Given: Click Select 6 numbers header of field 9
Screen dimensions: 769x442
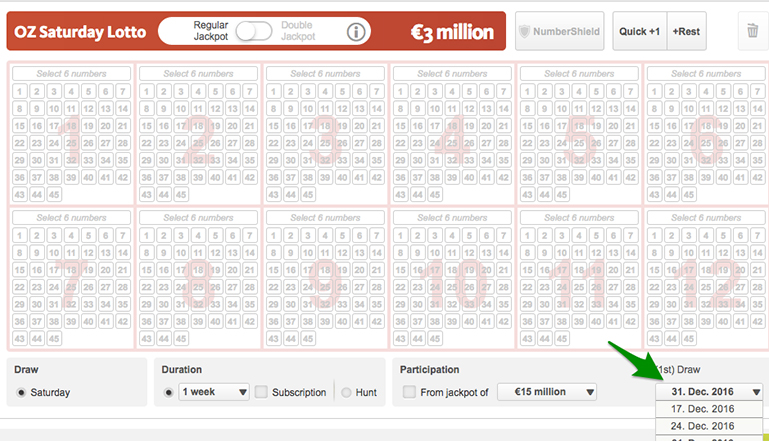Looking at the screenshot, I should 325,218.
